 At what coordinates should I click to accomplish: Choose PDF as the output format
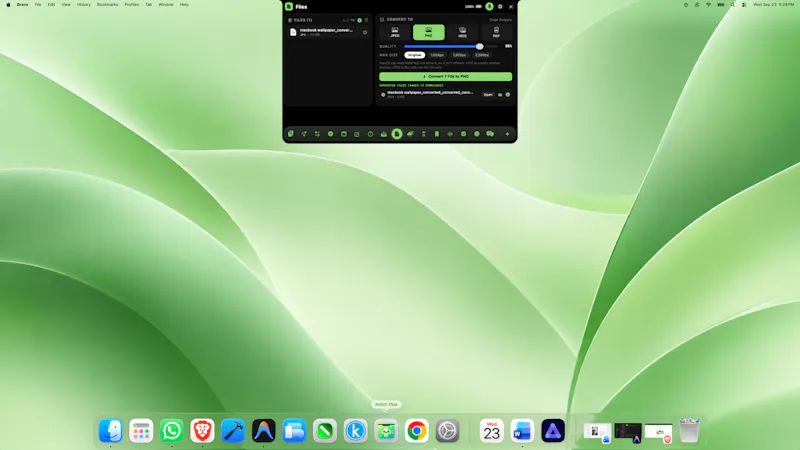496,32
